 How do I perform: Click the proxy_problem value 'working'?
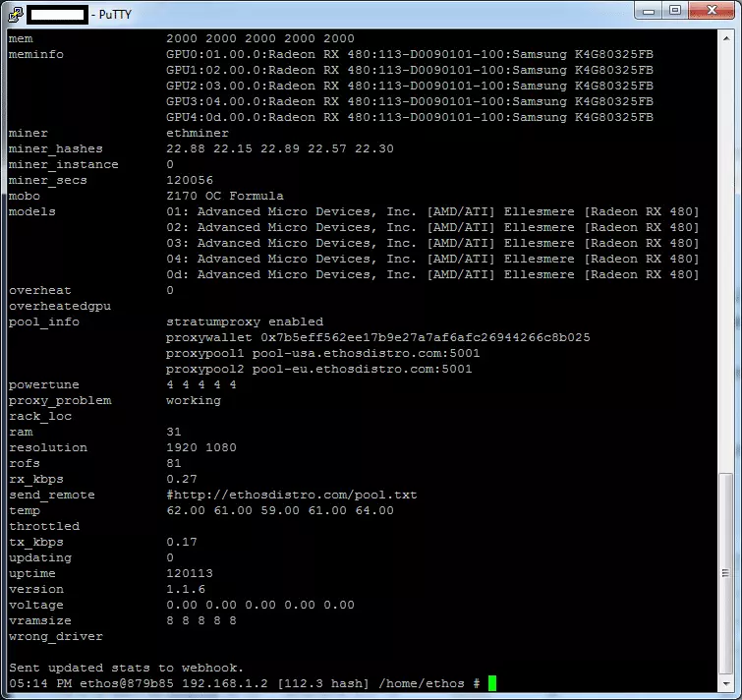pos(193,400)
